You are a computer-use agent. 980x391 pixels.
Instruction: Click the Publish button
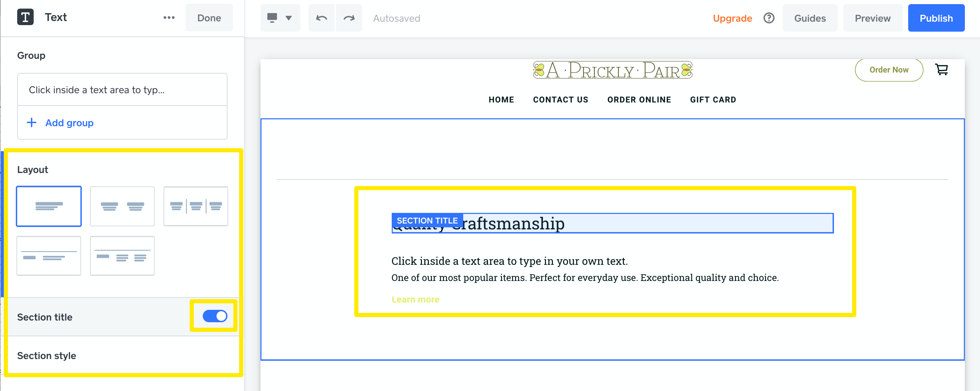pos(936,18)
